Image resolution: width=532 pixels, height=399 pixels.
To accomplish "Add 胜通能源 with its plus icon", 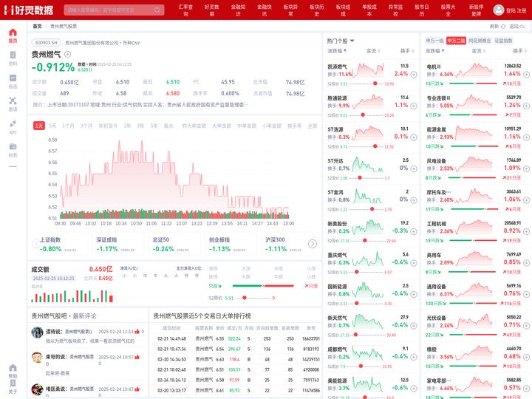I will (414, 106).
